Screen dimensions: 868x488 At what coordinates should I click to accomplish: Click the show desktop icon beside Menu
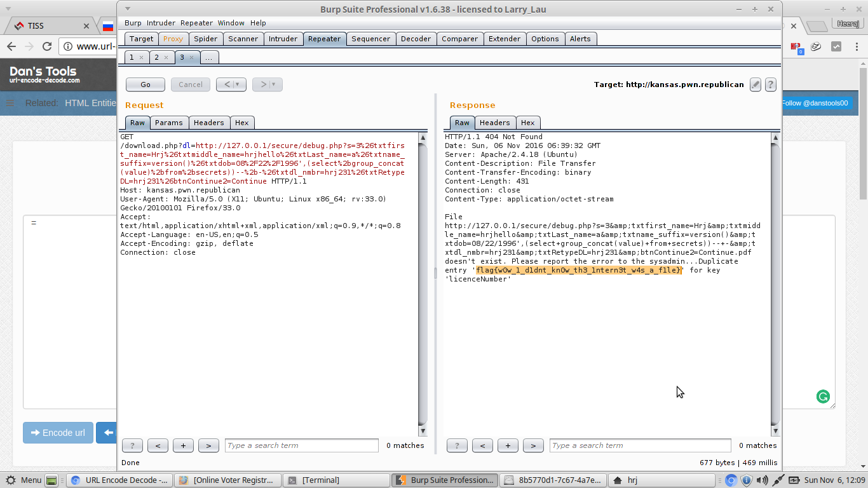[51, 480]
